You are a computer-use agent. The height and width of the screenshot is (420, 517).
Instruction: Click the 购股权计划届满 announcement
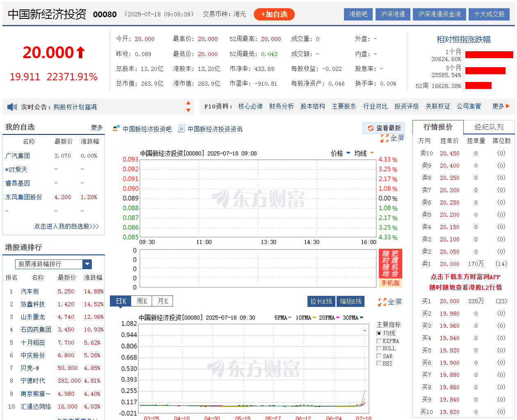(x=75, y=107)
